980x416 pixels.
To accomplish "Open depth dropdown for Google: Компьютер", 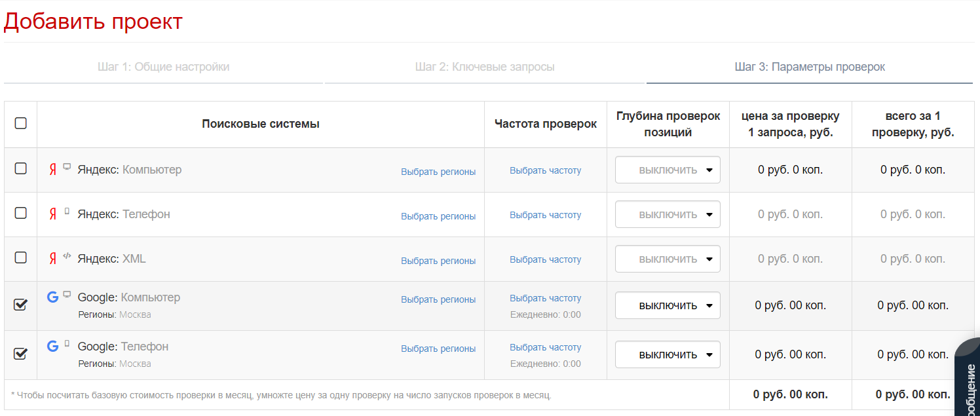I will coord(668,305).
